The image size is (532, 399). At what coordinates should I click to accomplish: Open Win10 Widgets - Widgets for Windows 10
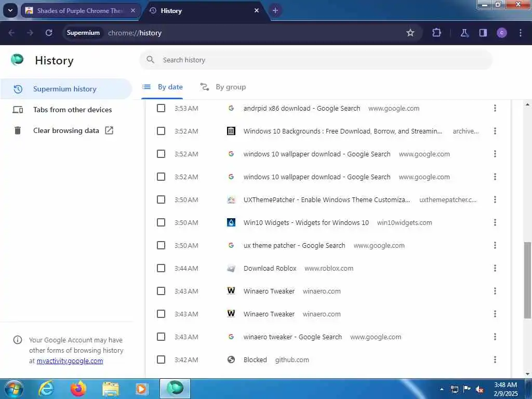306,222
